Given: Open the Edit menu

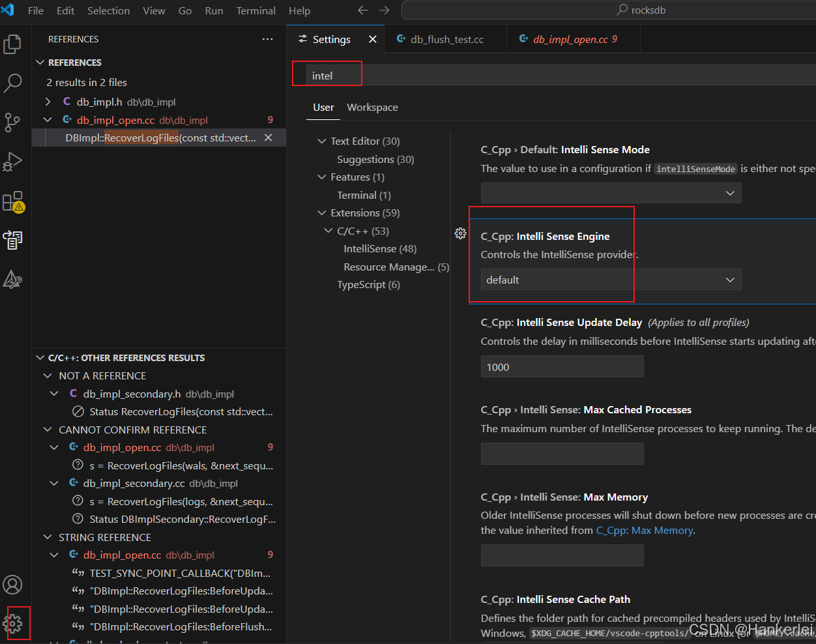Looking at the screenshot, I should 65,10.
